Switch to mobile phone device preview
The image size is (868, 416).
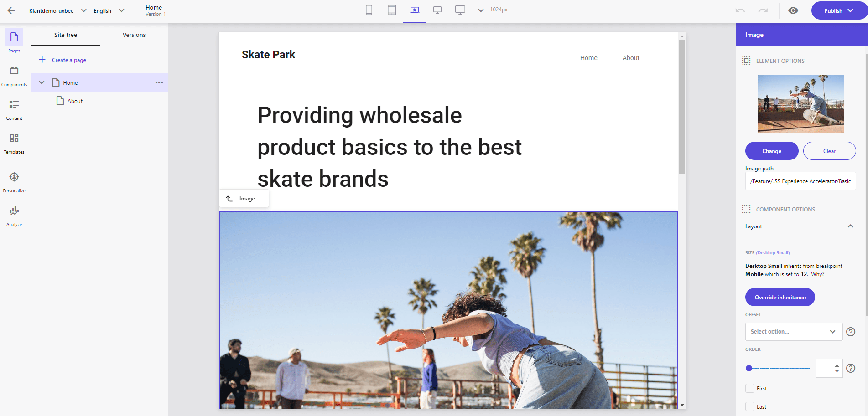click(x=369, y=10)
